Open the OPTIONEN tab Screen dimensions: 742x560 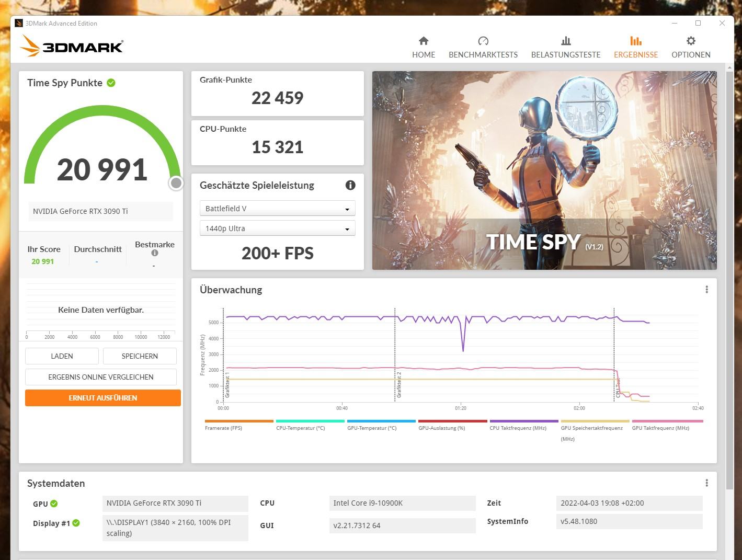[691, 47]
